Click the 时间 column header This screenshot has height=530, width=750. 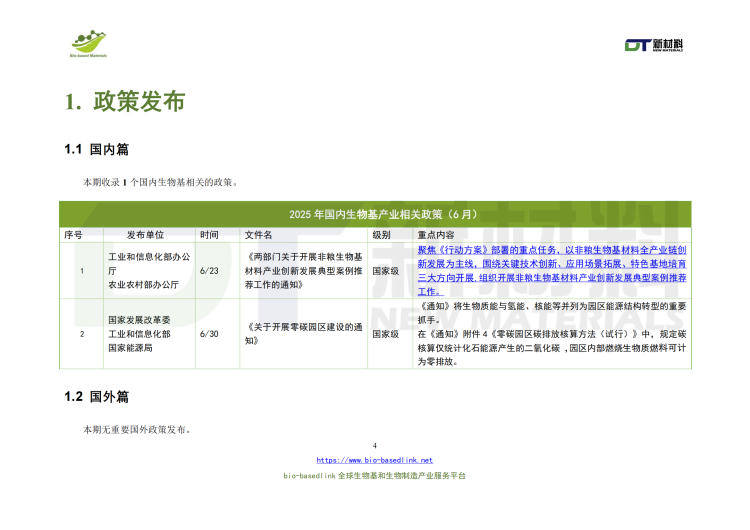pyautogui.click(x=209, y=234)
